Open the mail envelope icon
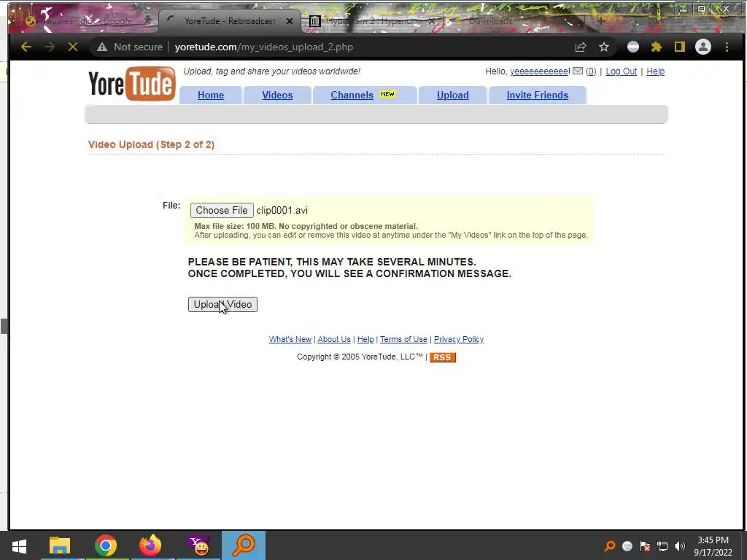747x560 pixels. (578, 71)
